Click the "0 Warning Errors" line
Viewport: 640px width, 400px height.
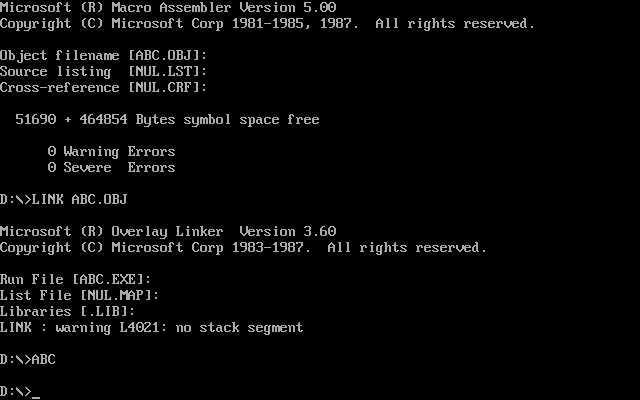coord(112,152)
